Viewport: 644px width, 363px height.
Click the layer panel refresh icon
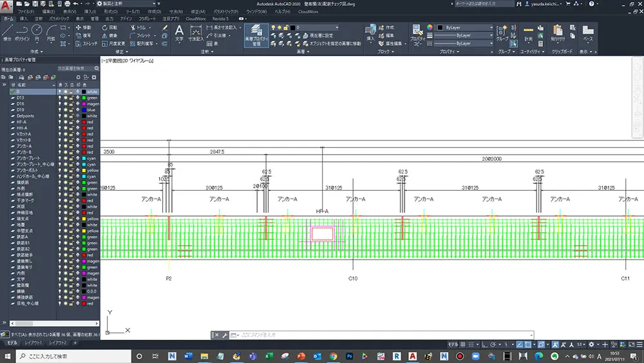(78, 77)
